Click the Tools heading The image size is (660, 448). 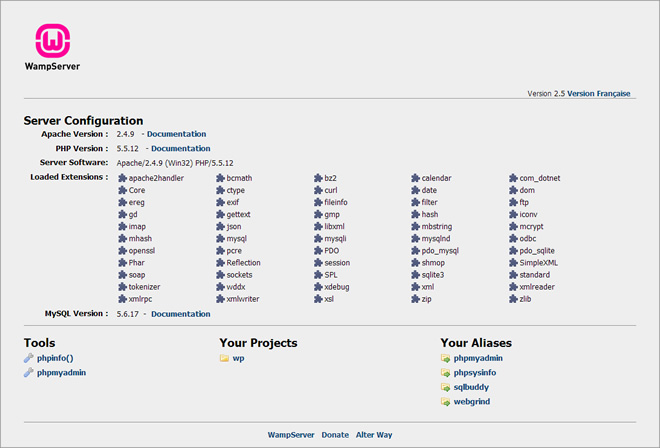pos(40,343)
